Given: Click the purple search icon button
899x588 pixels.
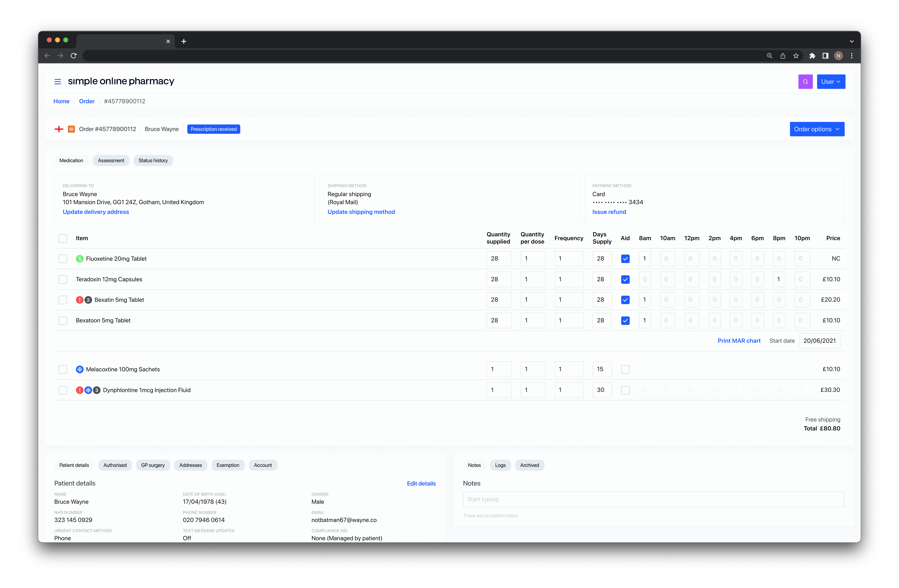Looking at the screenshot, I should click(805, 82).
